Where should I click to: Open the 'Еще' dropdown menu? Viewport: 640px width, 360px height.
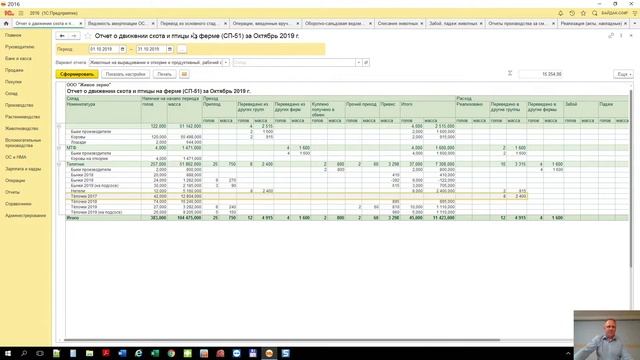[x=623, y=74]
